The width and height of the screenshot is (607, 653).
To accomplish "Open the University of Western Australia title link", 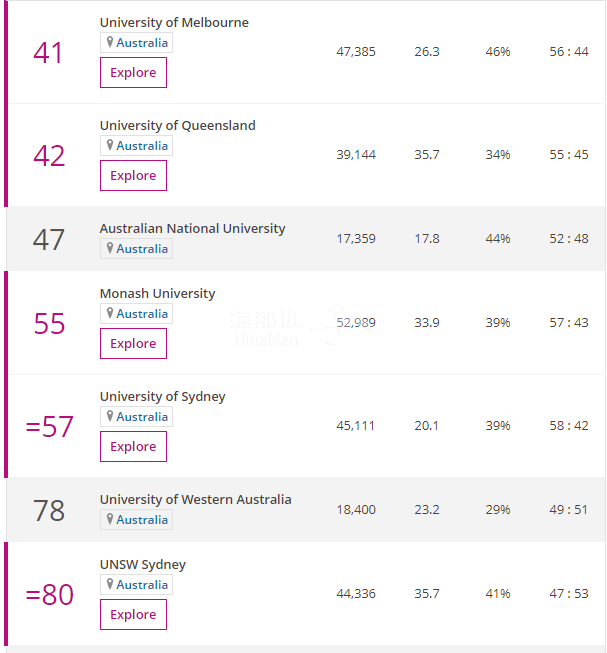I will [195, 499].
